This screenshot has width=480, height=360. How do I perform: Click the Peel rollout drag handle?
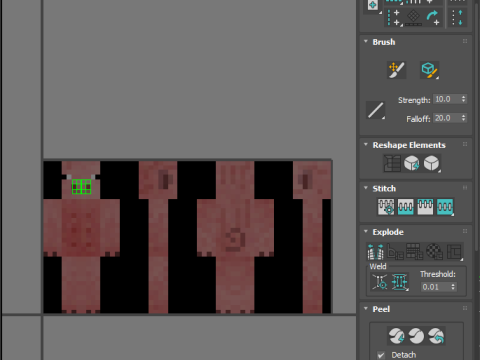465,308
